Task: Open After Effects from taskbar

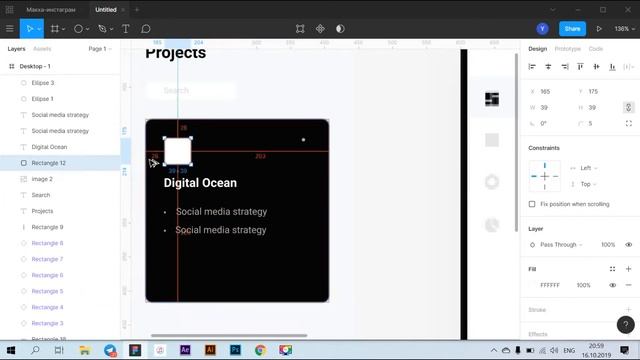Action: [185, 350]
